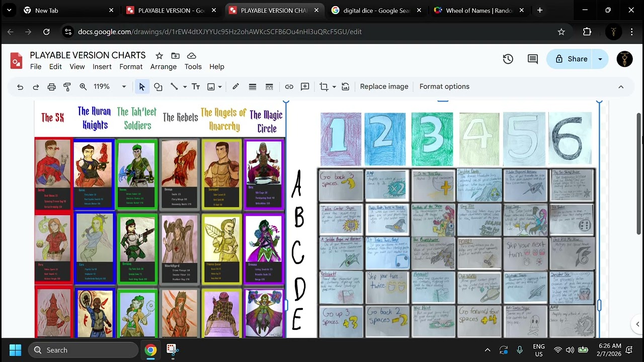Show the side panel chevron
Screen dimensions: 644x362
[x=637, y=324]
